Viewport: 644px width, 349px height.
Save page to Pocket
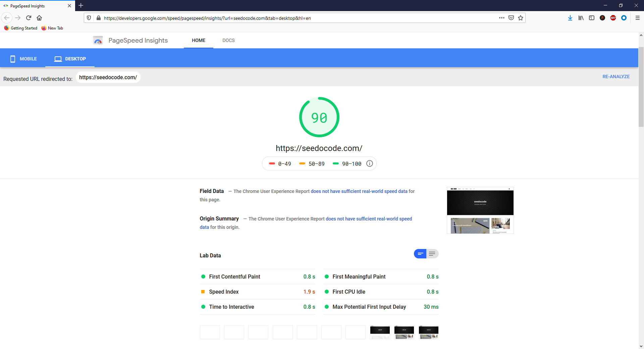(x=511, y=18)
